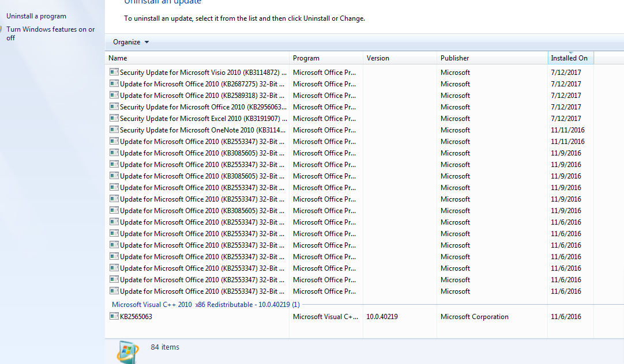Click the Microsoft Corporation publisher cell
This screenshot has height=364, width=624.
pyautogui.click(x=475, y=317)
